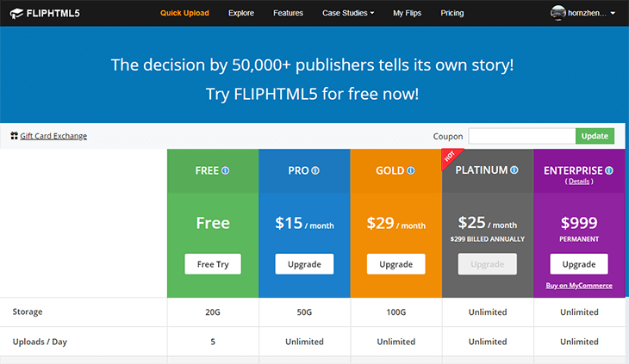Open info icon beside PRO plan
Viewport: 629px width, 364px height.
[x=315, y=170]
